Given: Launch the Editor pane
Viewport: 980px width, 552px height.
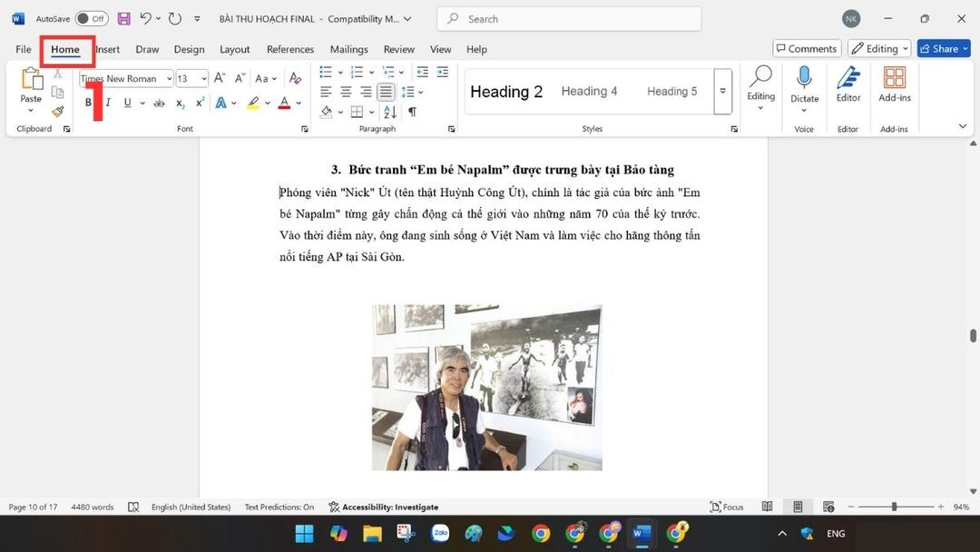Looking at the screenshot, I should pyautogui.click(x=848, y=86).
